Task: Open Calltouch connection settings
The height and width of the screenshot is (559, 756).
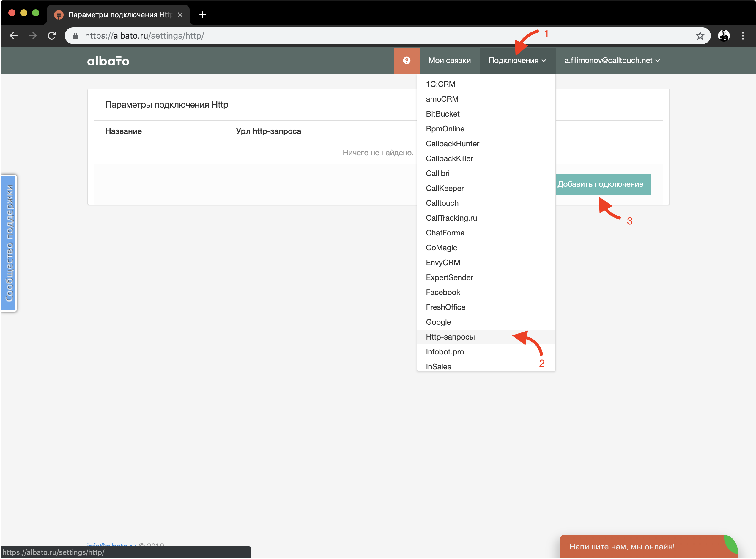Action: pos(486,203)
